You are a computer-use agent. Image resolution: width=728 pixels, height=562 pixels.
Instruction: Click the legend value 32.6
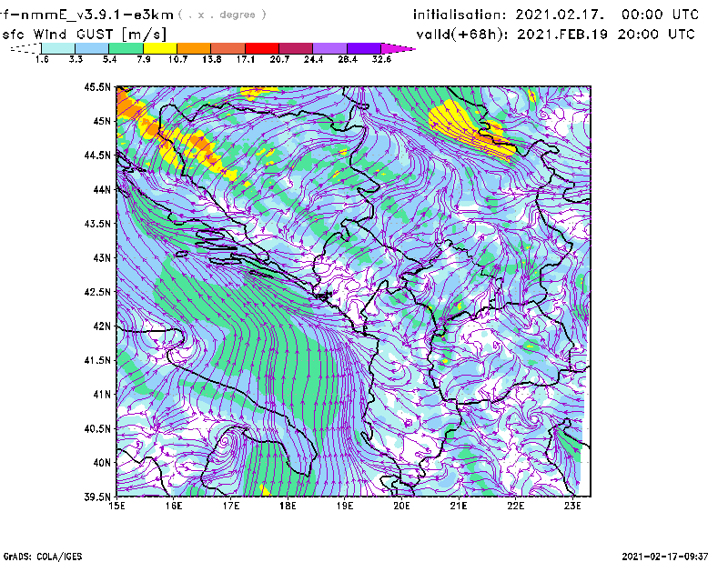point(381,59)
